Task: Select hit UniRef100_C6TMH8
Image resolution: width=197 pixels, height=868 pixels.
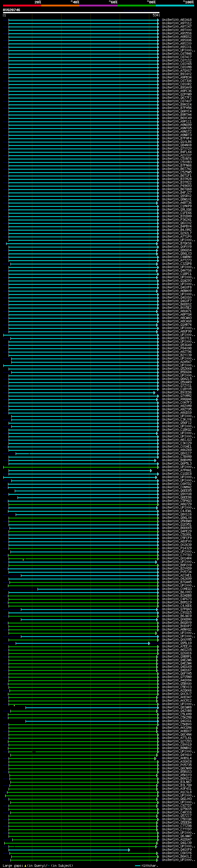Action: pyautogui.click(x=177, y=54)
